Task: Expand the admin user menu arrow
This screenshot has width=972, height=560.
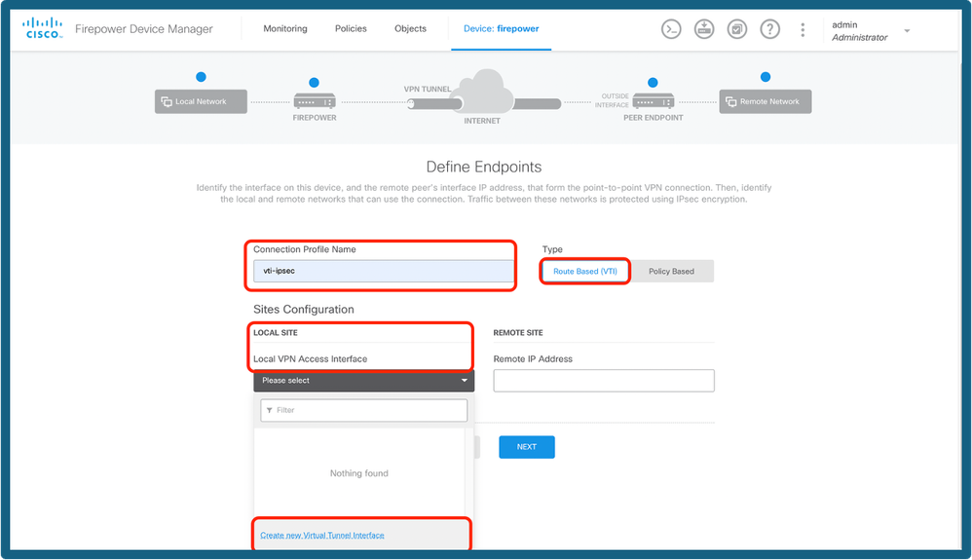Action: click(x=907, y=31)
